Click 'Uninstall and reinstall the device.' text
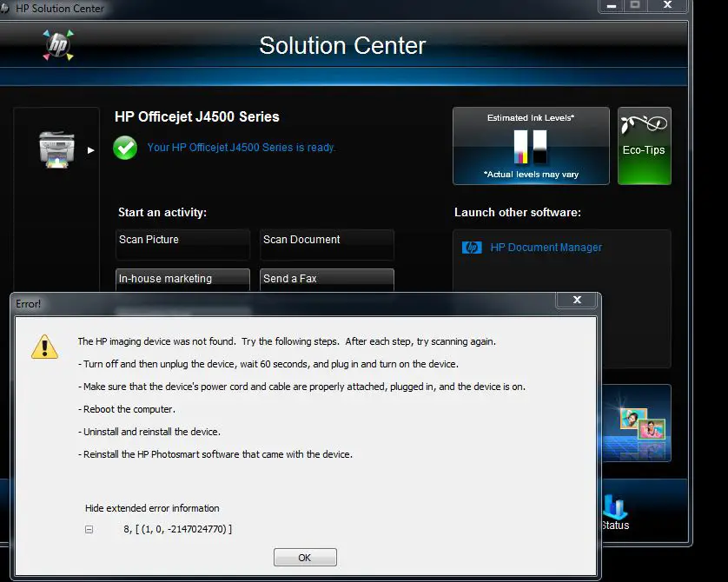 pos(149,432)
